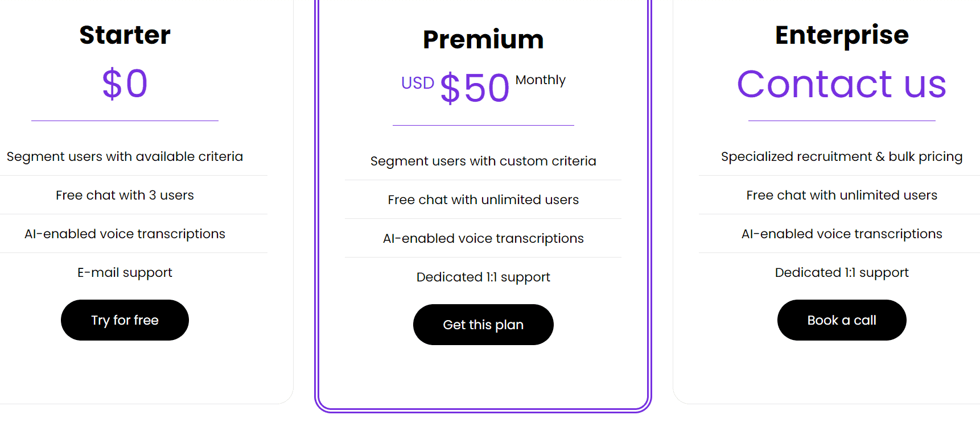Click the 'Book a call' button
The height and width of the screenshot is (423, 980).
(x=841, y=320)
